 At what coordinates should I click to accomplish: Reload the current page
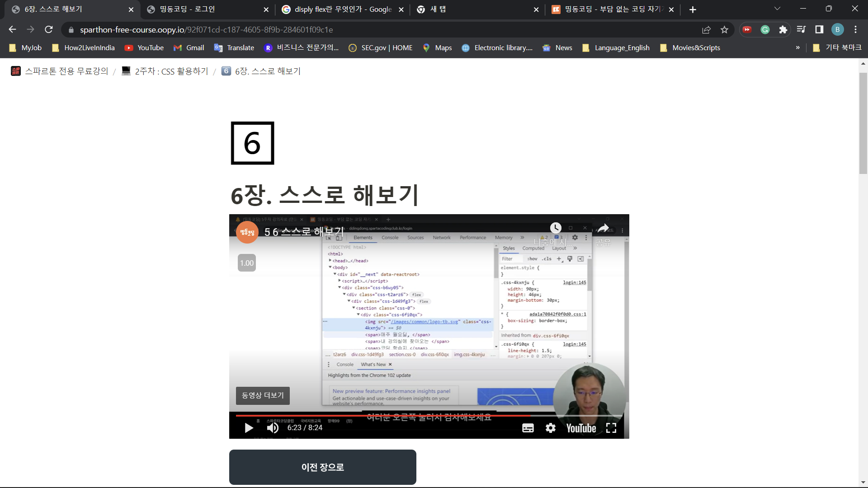click(x=49, y=29)
